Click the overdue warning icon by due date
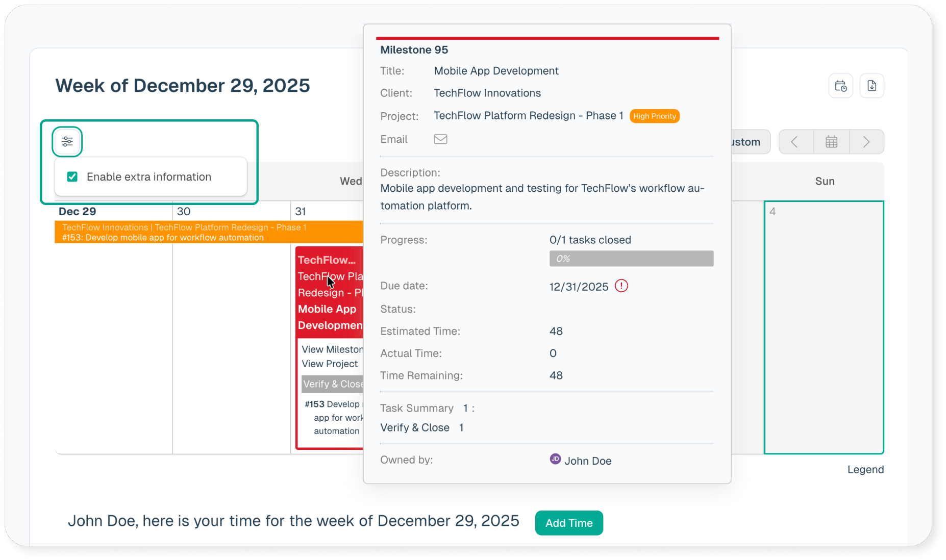The width and height of the screenshot is (946, 560). pos(621,286)
